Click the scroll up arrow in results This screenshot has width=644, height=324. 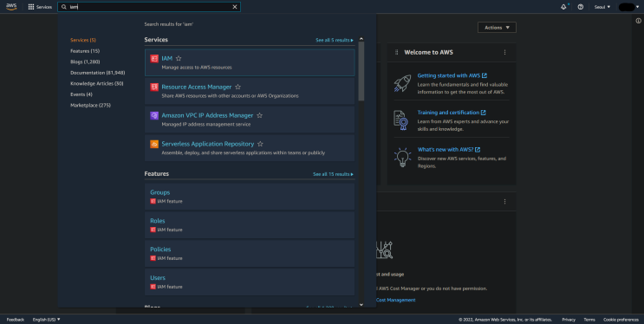(x=361, y=39)
